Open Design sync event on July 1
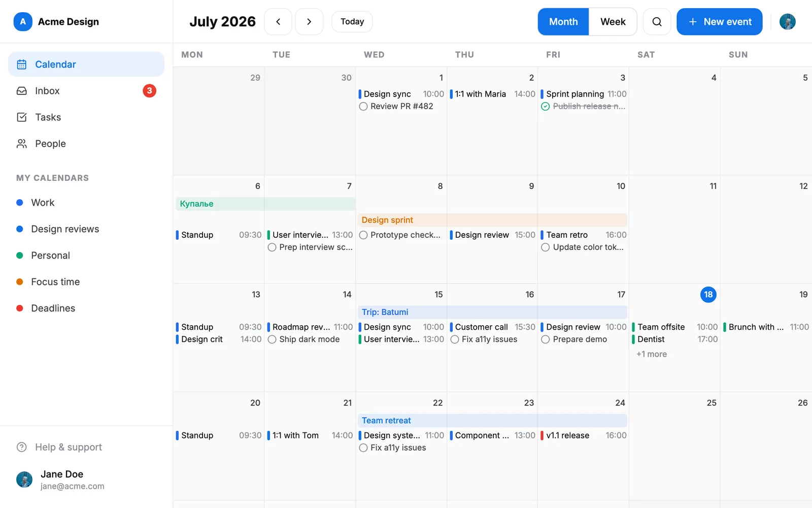The image size is (812, 508). (401, 94)
